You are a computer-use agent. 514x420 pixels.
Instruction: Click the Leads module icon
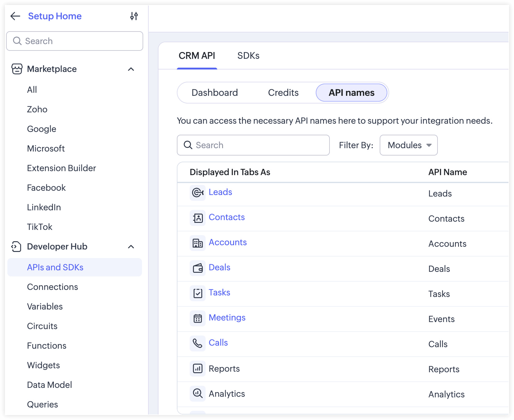tap(198, 193)
